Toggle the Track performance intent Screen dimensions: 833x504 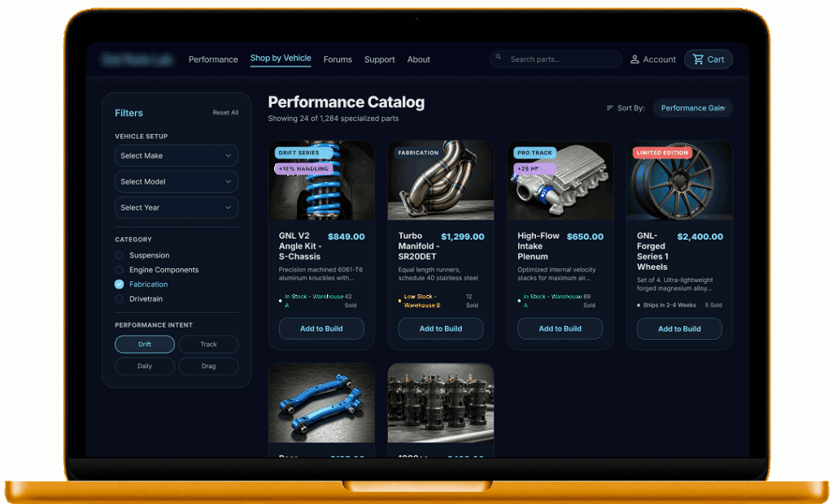[208, 344]
